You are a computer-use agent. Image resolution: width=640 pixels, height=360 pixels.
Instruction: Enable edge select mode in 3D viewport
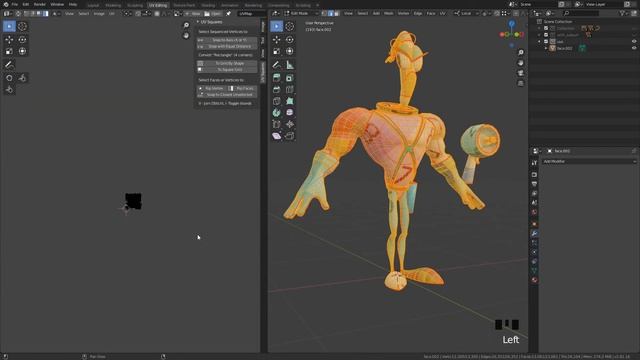(x=331, y=13)
